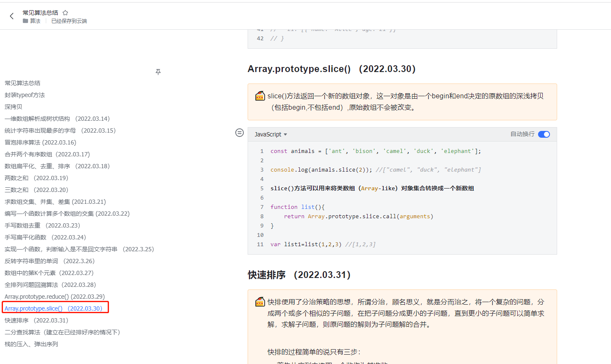Click cake emoji in slice() callout
611x364 pixels.
pyautogui.click(x=260, y=96)
